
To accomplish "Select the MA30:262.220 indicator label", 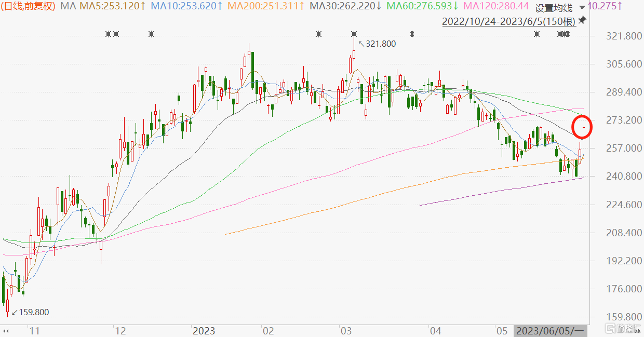I will [x=346, y=6].
